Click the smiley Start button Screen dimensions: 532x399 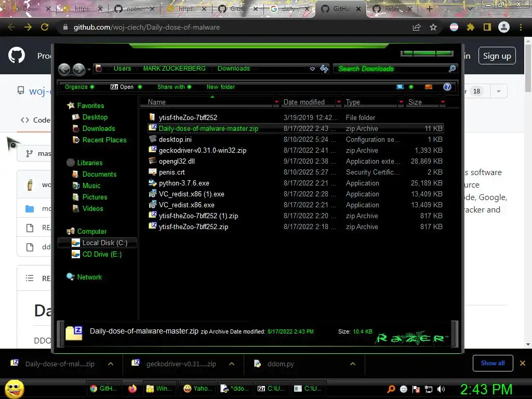pos(14,389)
